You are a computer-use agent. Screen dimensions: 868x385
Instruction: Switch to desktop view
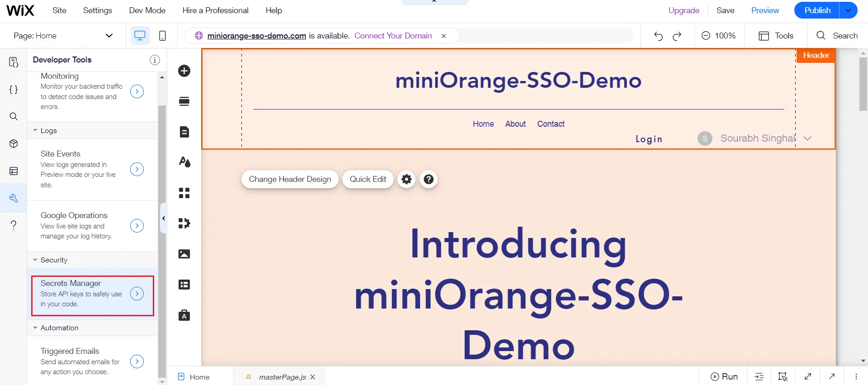coord(140,36)
